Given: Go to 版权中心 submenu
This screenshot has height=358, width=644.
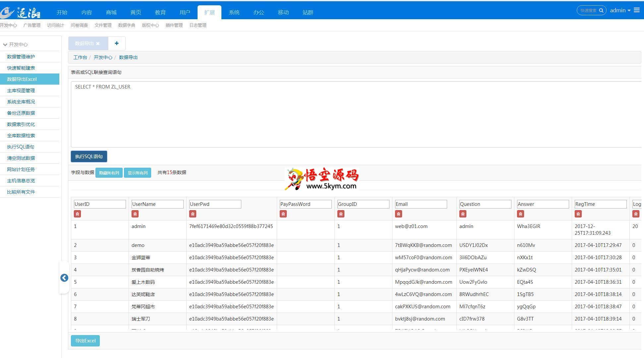Looking at the screenshot, I should pyautogui.click(x=150, y=25).
